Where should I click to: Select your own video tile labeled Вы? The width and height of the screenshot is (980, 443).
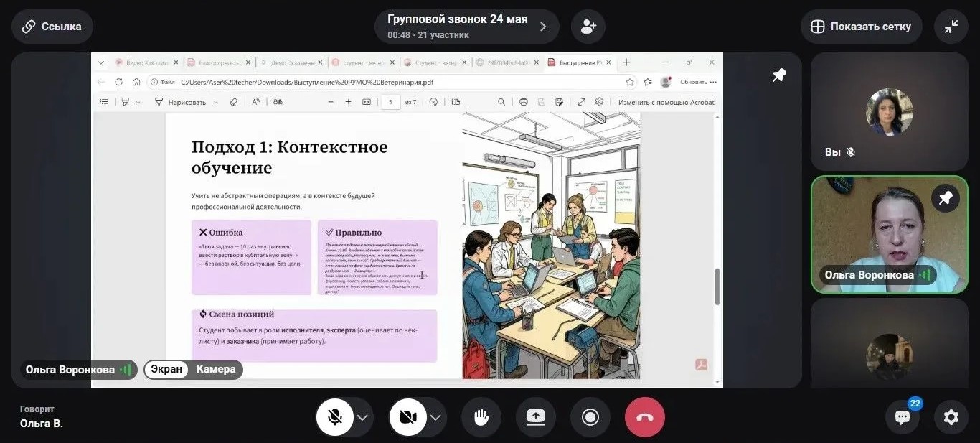click(890, 111)
